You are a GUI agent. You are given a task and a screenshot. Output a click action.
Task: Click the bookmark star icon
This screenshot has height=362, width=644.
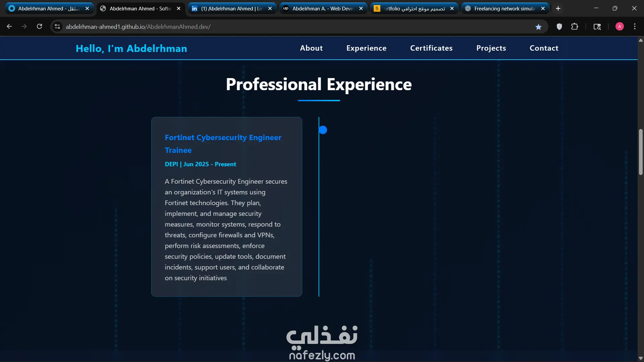point(538,27)
